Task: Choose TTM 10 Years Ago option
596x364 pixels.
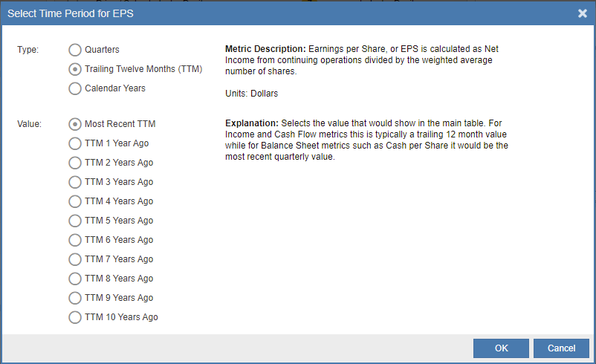Action: pos(75,317)
